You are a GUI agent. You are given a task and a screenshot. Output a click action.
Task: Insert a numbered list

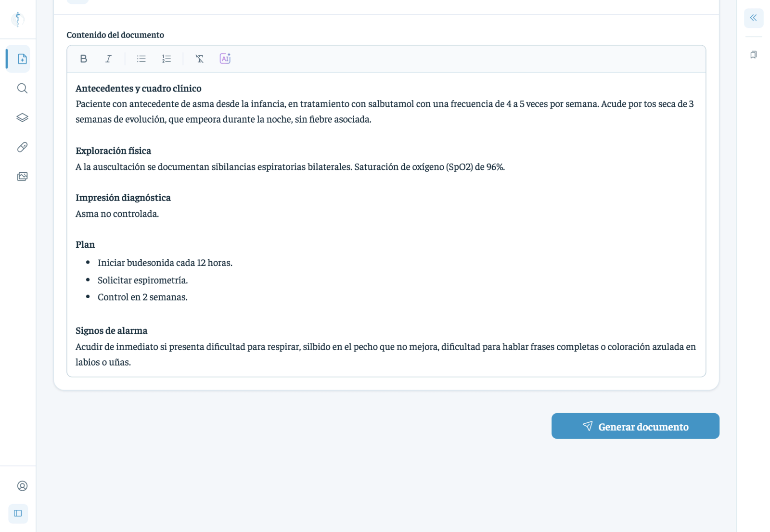[x=167, y=59]
